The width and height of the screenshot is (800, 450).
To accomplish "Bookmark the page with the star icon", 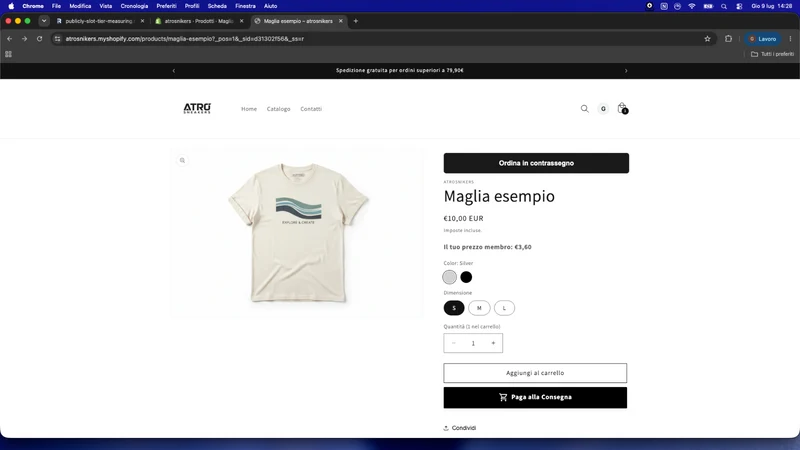I will [x=707, y=39].
